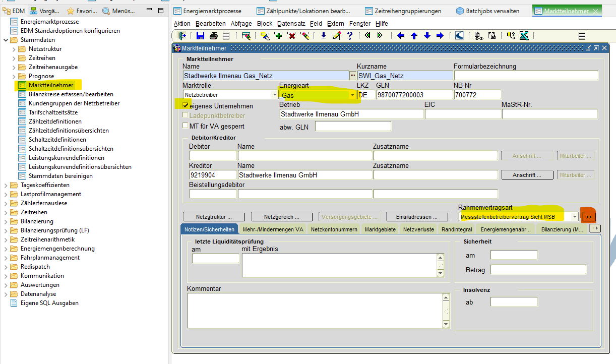Click the Emailadressen button
This screenshot has width=616, height=364.
pos(418,217)
